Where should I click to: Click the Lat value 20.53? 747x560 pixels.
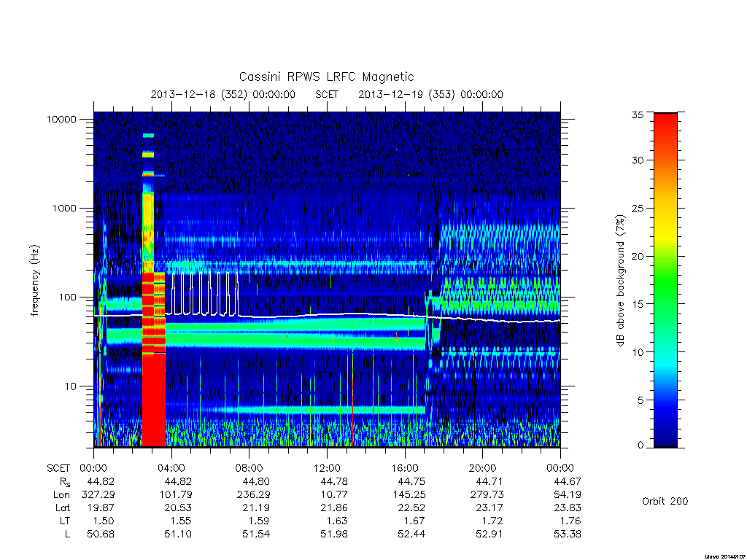pos(178,508)
